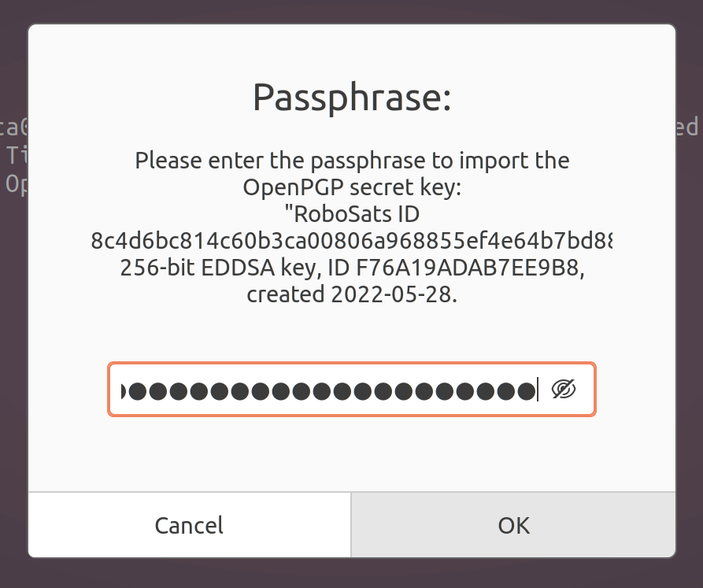Screen dimensions: 703x588
Task: Click the truncated 8c4d6bc814c60b3c hash string
Action: click(351, 241)
